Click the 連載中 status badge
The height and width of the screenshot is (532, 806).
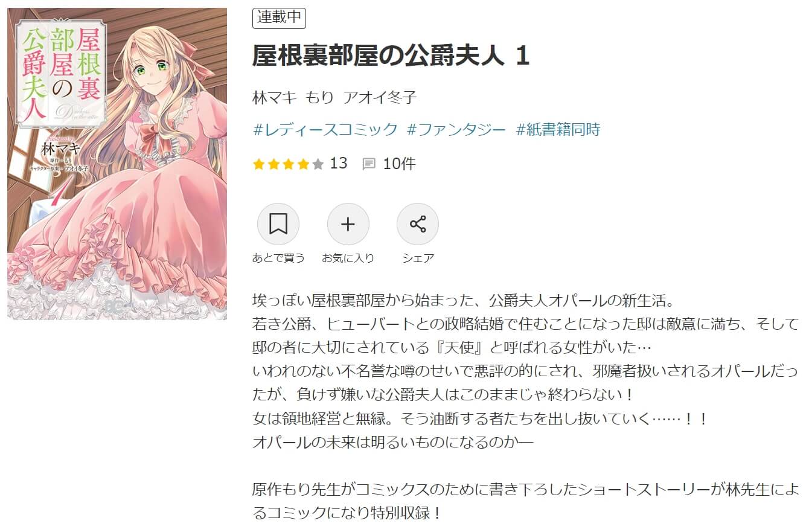point(279,18)
